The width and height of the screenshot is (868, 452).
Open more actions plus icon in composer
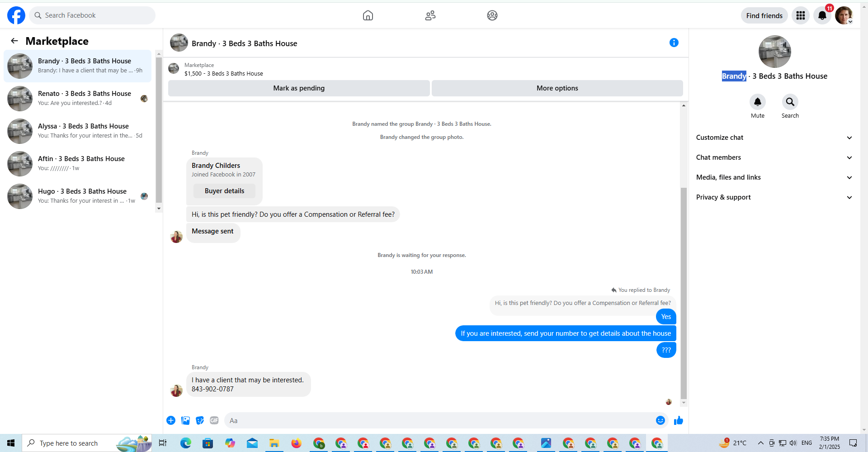[x=171, y=420]
